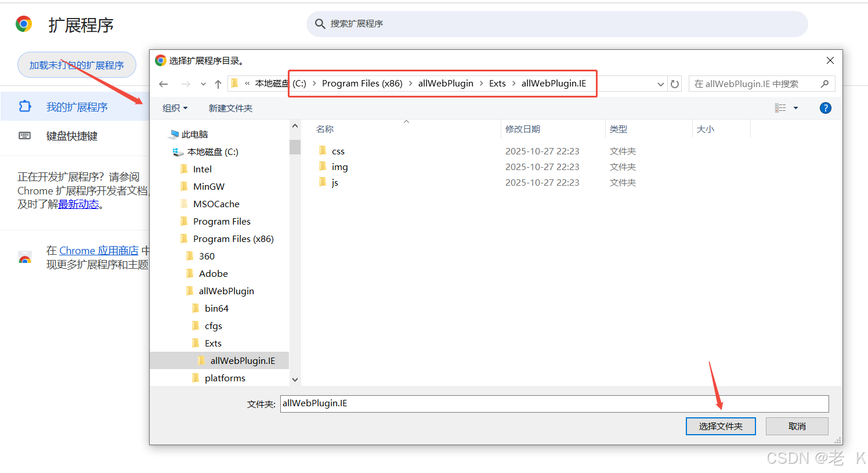Select allWebPlugin folder in tree
The width and height of the screenshot is (868, 473).
tap(226, 291)
